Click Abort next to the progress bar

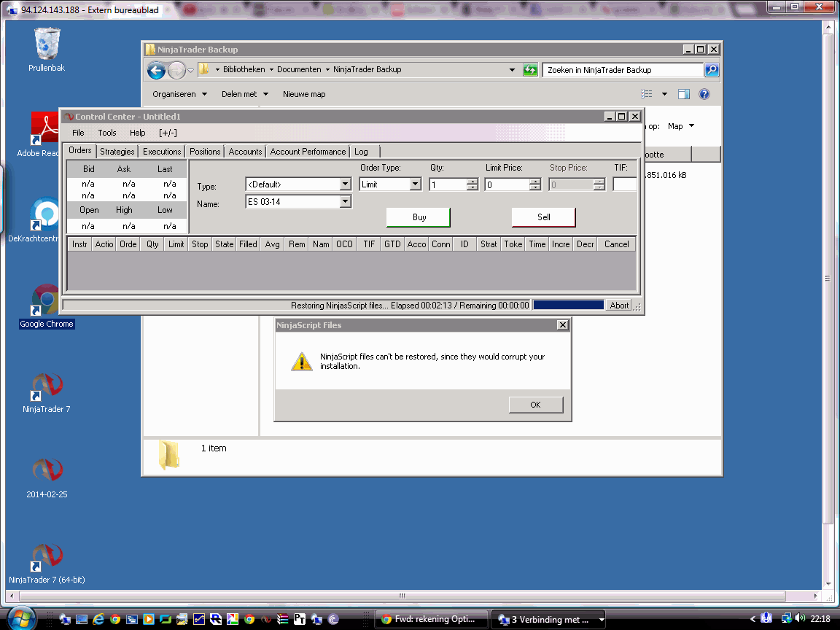[619, 306]
